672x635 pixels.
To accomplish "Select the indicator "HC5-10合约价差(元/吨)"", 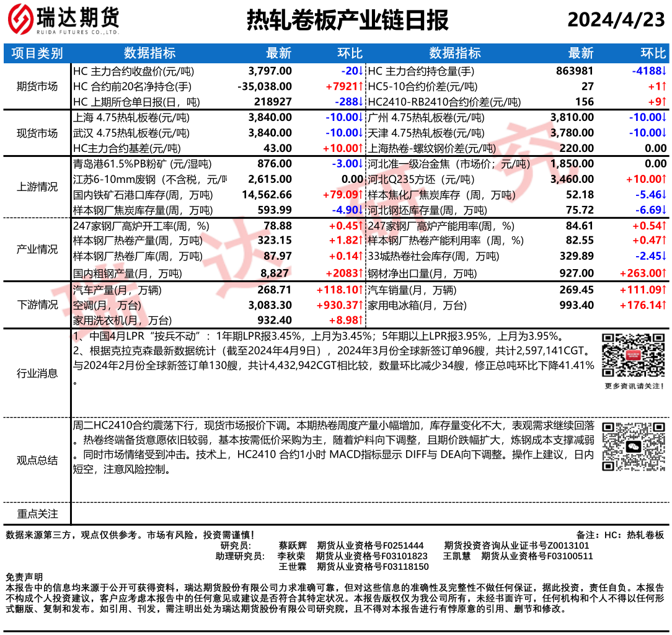I will point(423,87).
